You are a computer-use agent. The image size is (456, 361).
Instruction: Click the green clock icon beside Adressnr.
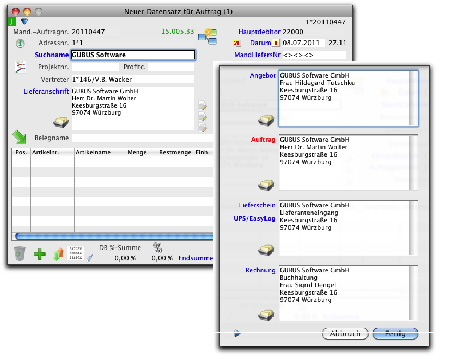[20, 43]
